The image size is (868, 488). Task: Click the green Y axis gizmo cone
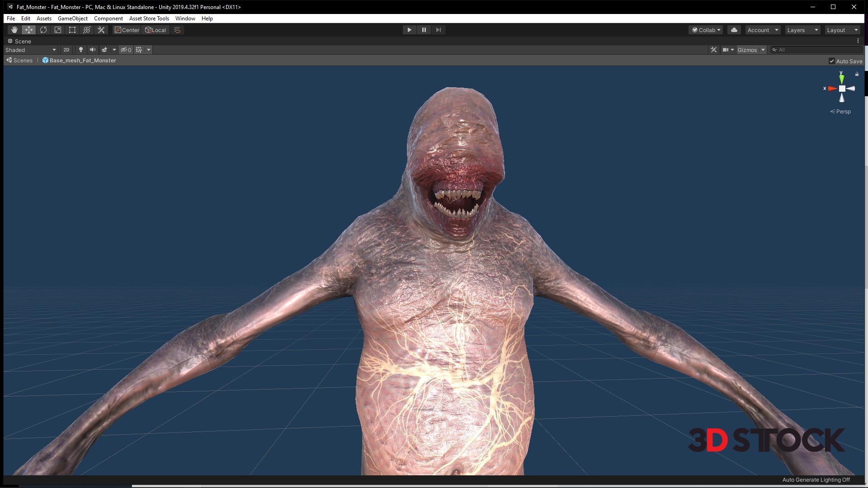click(841, 79)
